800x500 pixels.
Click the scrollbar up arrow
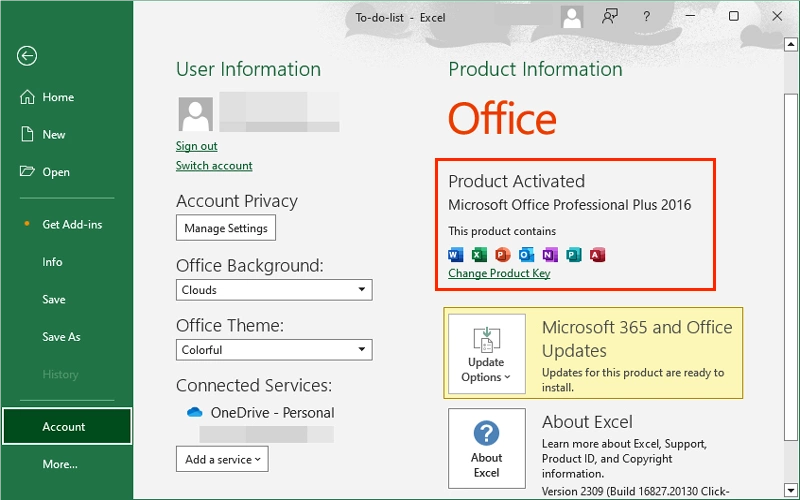click(x=791, y=44)
